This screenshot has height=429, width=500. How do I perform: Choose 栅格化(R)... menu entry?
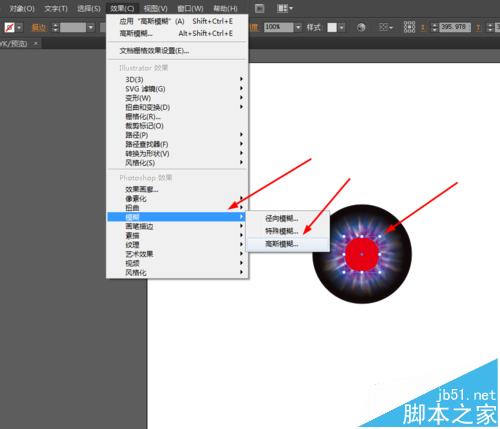coord(177,117)
